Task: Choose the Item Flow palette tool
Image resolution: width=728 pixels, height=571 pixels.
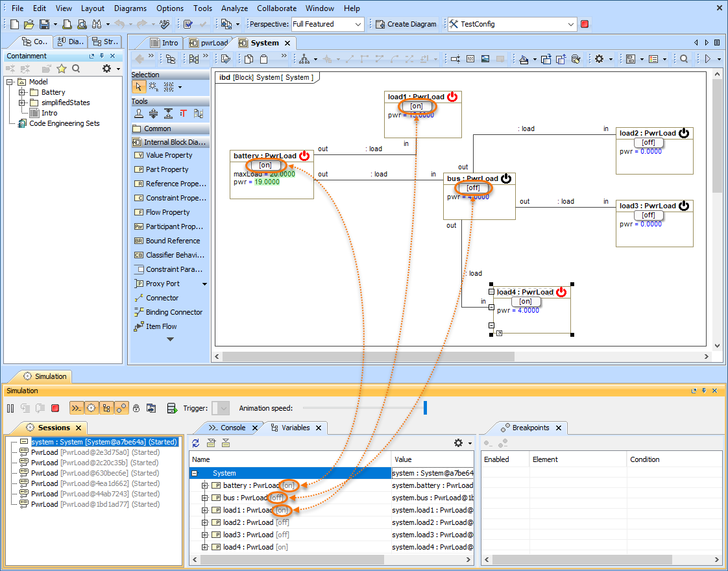Action: point(161,326)
